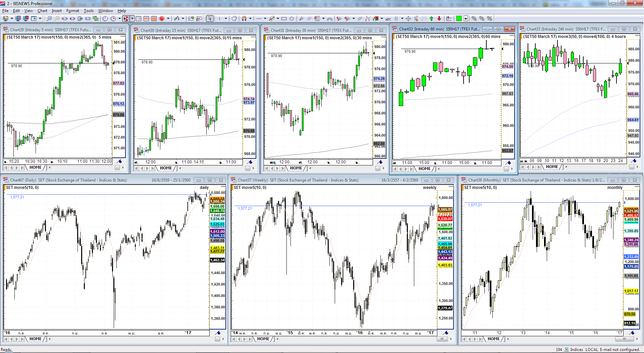The height and width of the screenshot is (353, 644).
Task: Select the hand pan tool
Action: tap(234, 18)
